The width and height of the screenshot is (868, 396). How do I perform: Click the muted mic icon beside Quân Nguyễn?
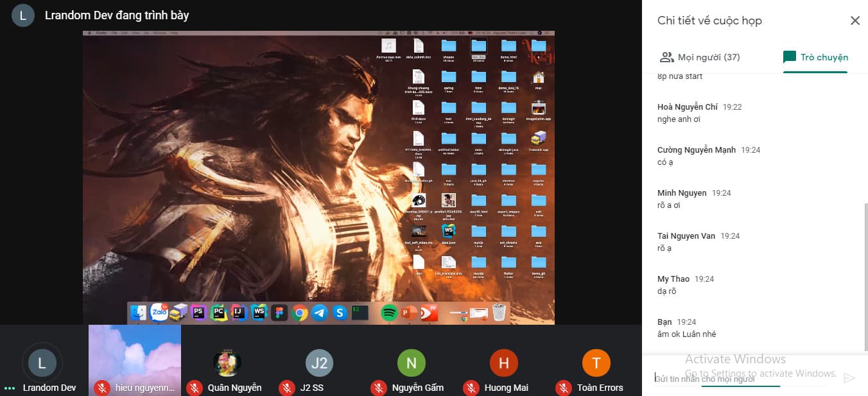click(x=195, y=388)
